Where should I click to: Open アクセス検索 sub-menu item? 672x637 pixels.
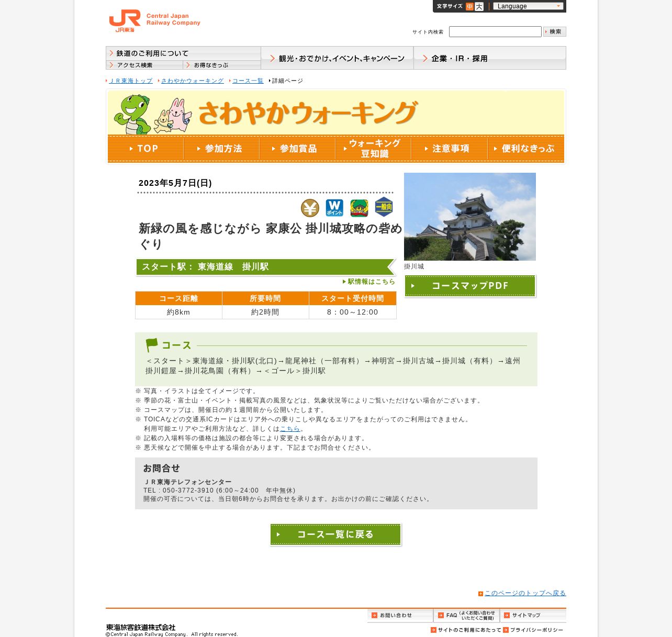(x=144, y=65)
